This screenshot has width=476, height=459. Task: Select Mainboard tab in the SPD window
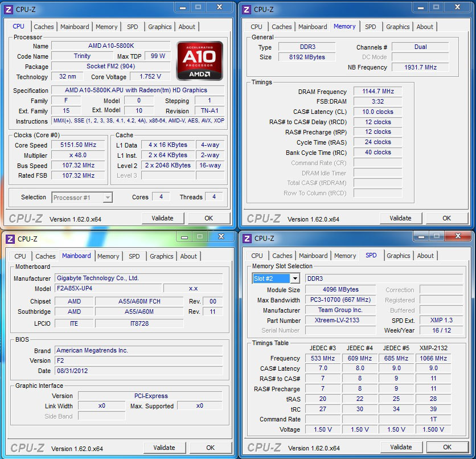click(313, 256)
